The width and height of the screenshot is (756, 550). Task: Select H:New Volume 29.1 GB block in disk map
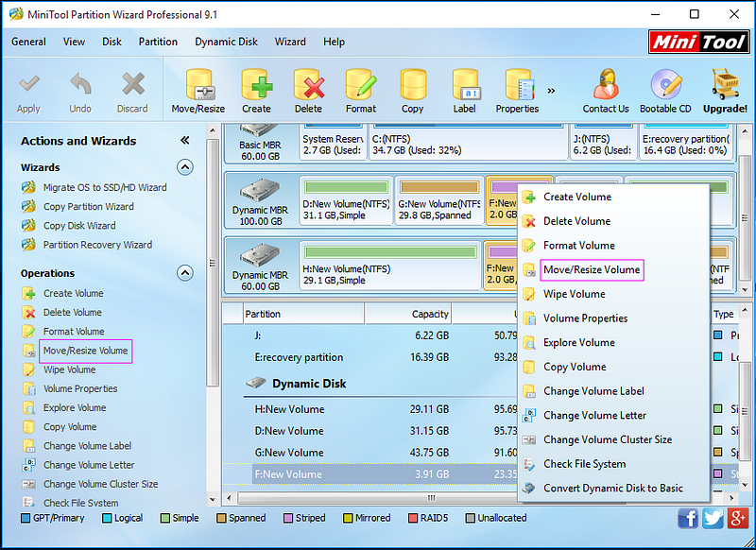[390, 266]
